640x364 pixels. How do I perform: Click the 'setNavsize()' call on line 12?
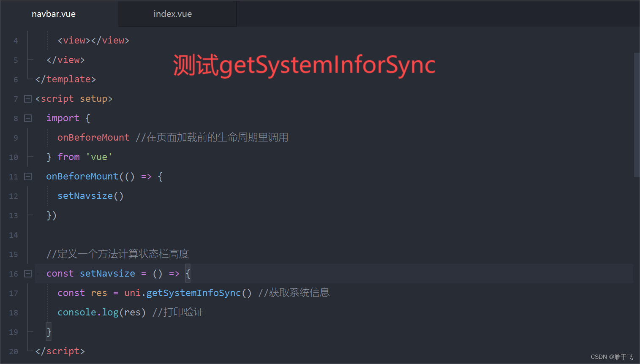point(90,196)
